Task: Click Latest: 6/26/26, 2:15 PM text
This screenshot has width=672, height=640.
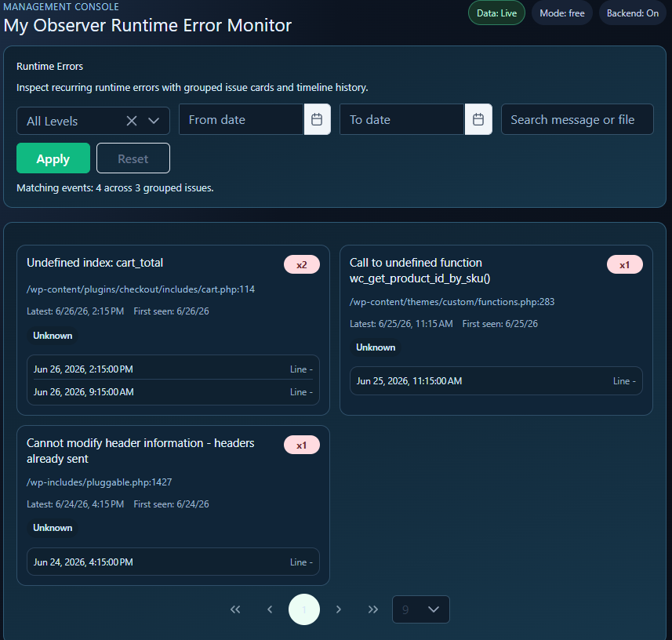Action: point(75,311)
